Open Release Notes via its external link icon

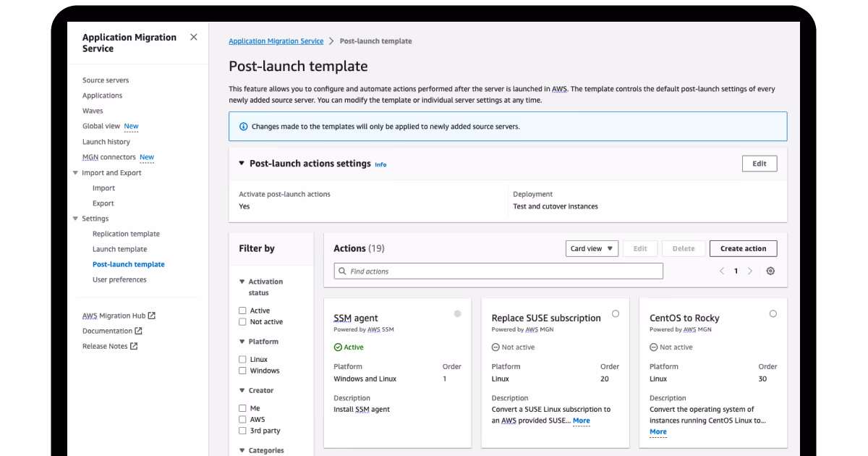click(134, 346)
